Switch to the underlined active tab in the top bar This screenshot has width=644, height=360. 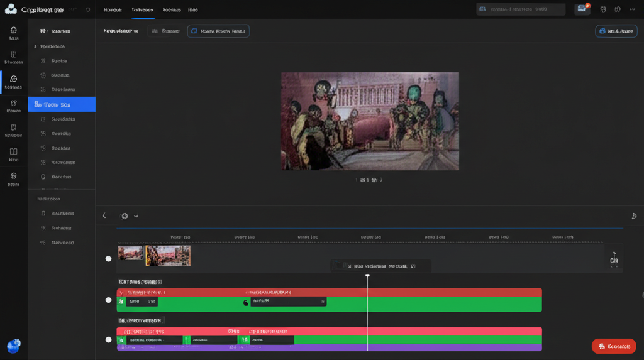pos(142,10)
